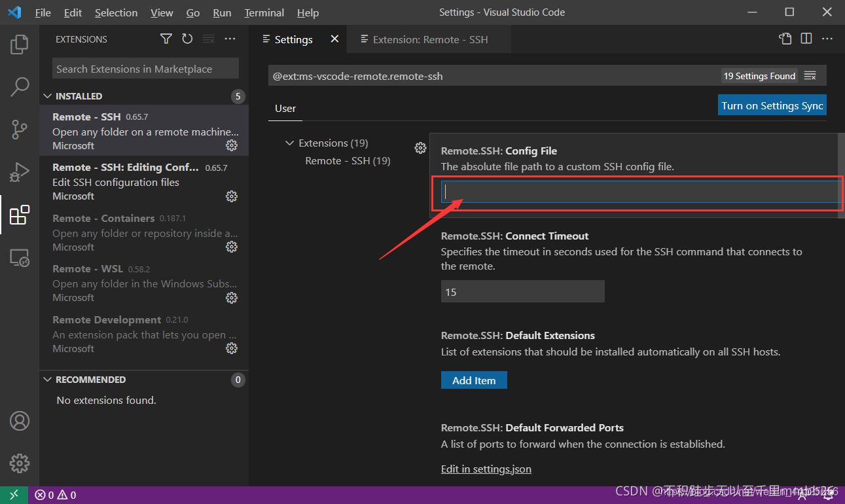Open the Help menu
The height and width of the screenshot is (504, 845).
point(308,12)
